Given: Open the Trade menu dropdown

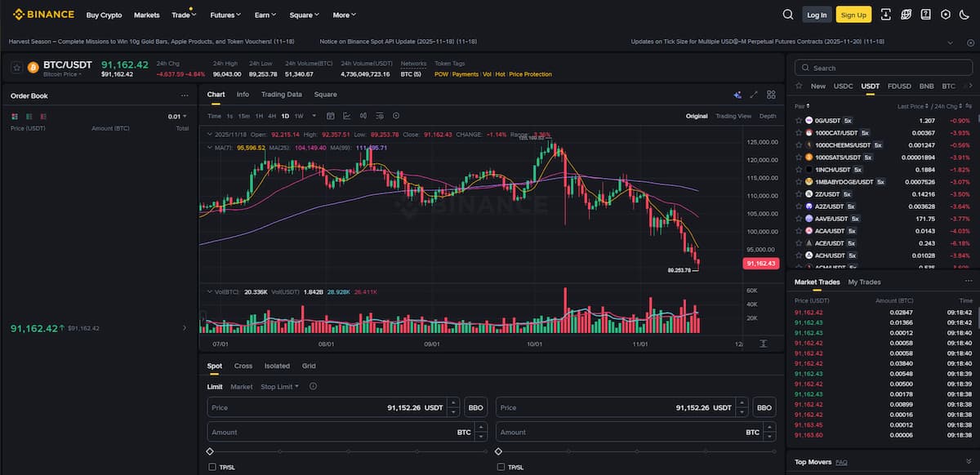Looking at the screenshot, I should pyautogui.click(x=184, y=15).
